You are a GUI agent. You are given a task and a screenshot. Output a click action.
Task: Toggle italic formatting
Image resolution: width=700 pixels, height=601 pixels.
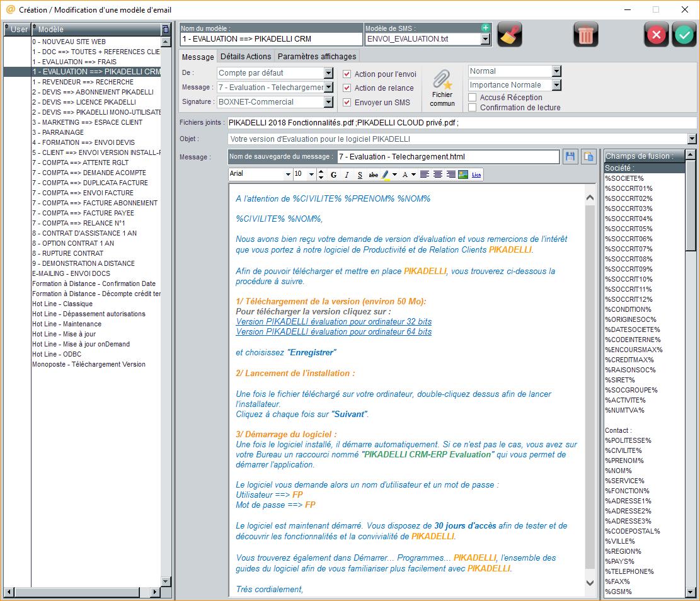(x=347, y=175)
